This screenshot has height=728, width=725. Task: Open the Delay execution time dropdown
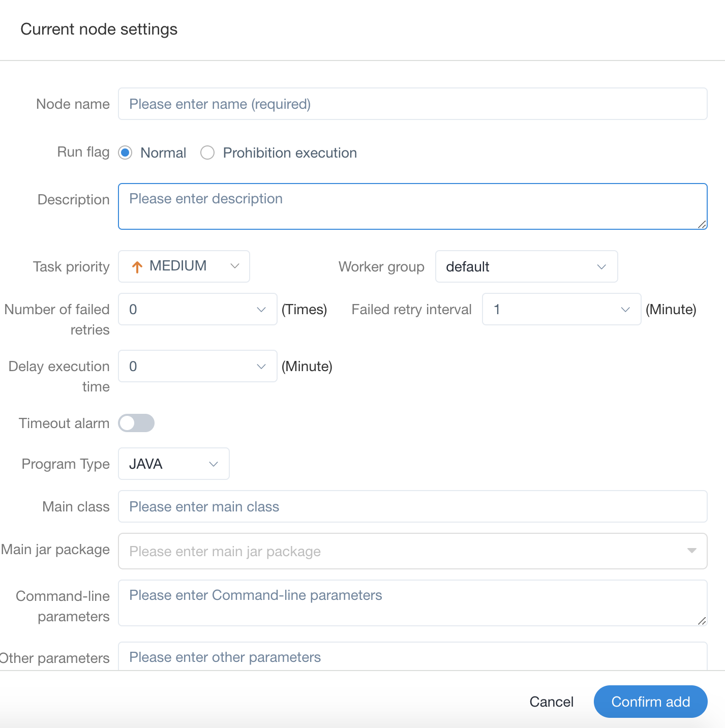click(x=197, y=366)
